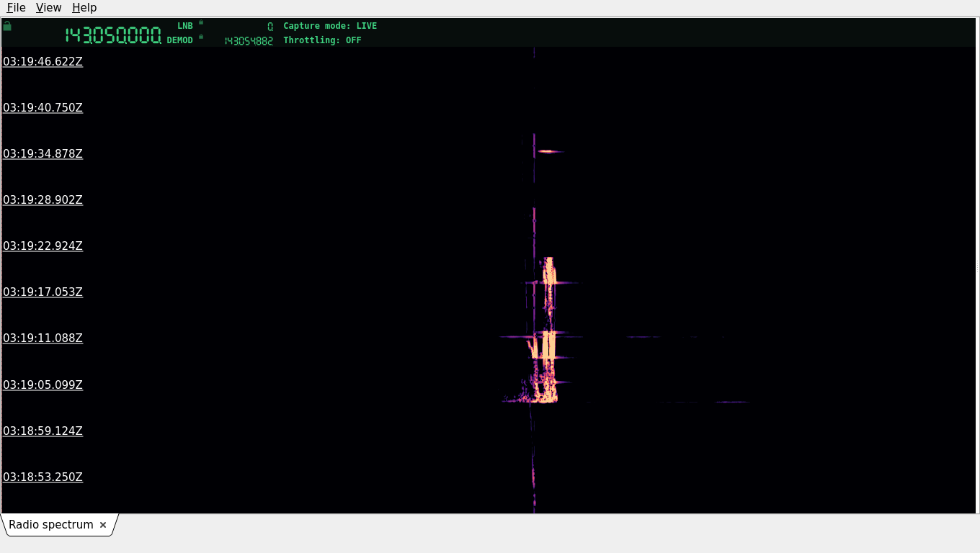The image size is (980, 553).
Task: Click timestamp 03:19:05.099Z
Action: pyautogui.click(x=43, y=385)
